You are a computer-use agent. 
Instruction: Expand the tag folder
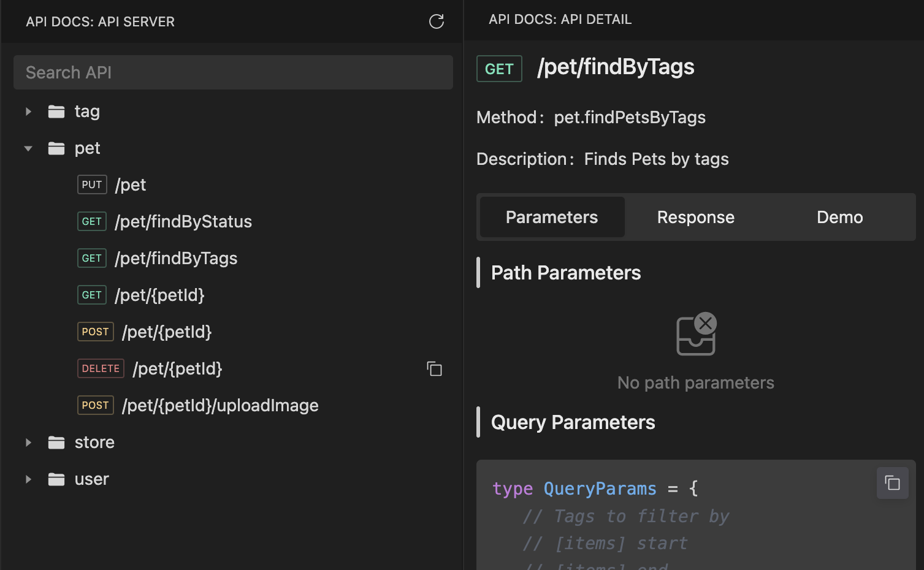[28, 111]
